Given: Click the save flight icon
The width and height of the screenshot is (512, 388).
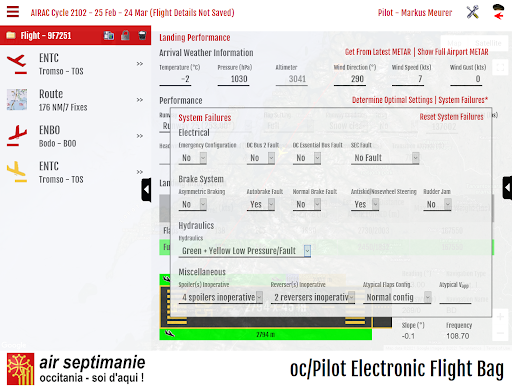Looking at the screenshot, I should pyautogui.click(x=109, y=35).
